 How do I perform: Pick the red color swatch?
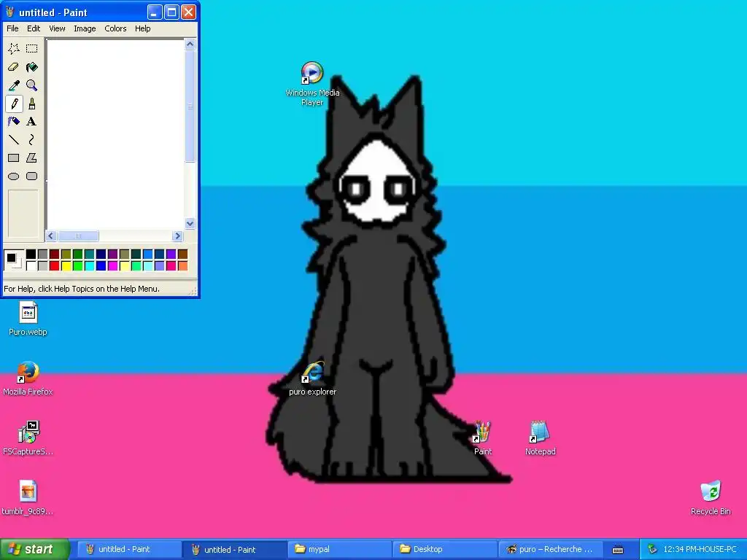point(54,265)
